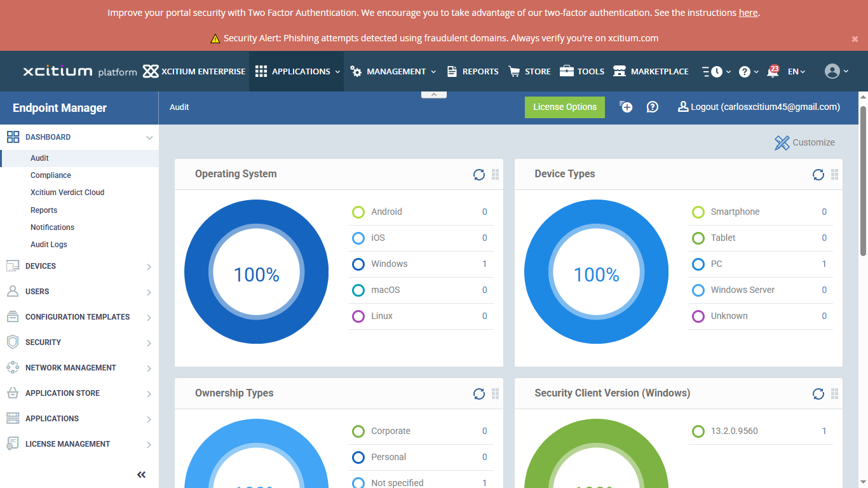
Task: Click the Application Store basket icon
Action: click(x=13, y=393)
